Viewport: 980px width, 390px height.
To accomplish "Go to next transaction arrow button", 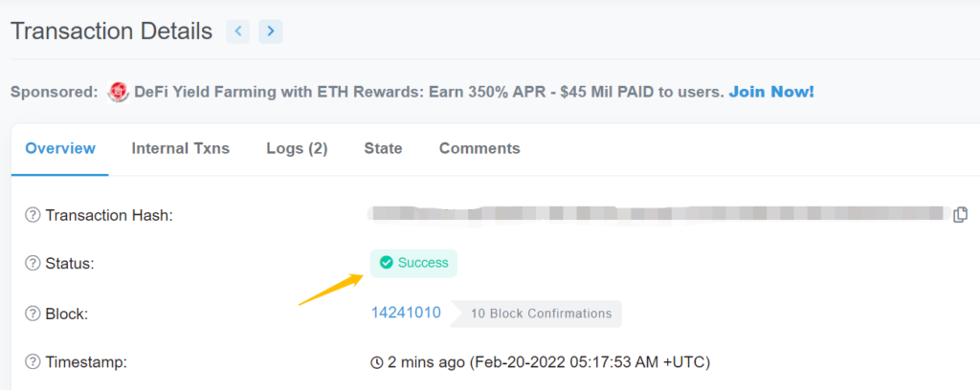I will coord(271,32).
